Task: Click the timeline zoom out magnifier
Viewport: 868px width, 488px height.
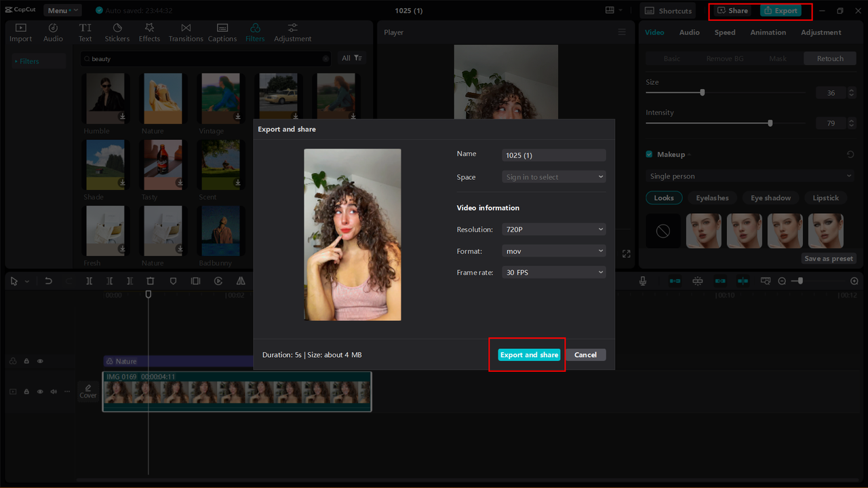Action: [x=782, y=281]
